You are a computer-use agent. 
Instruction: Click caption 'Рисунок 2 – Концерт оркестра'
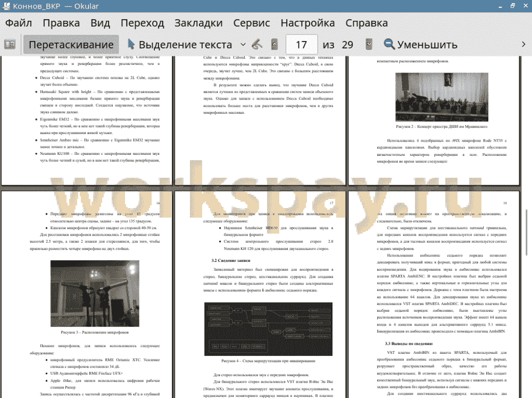pos(442,127)
